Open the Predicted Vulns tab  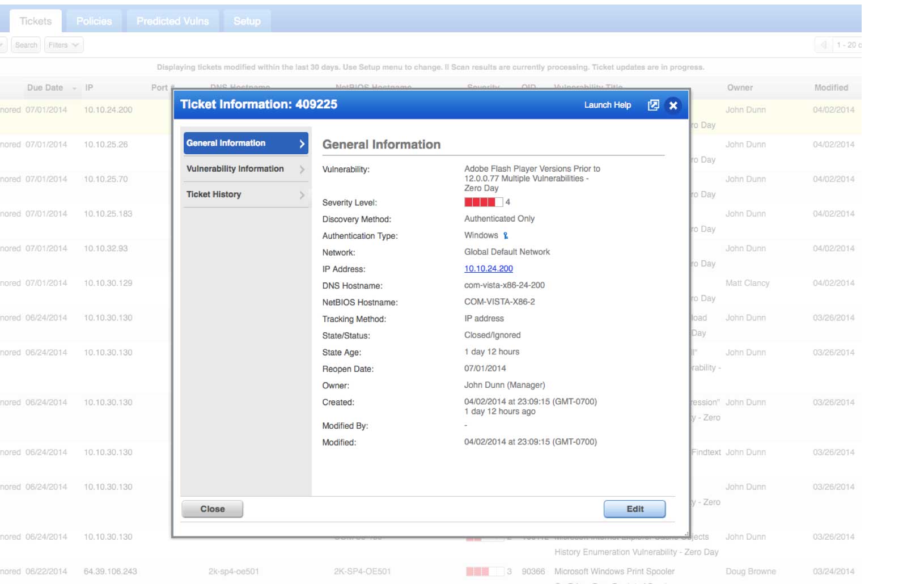coord(172,20)
